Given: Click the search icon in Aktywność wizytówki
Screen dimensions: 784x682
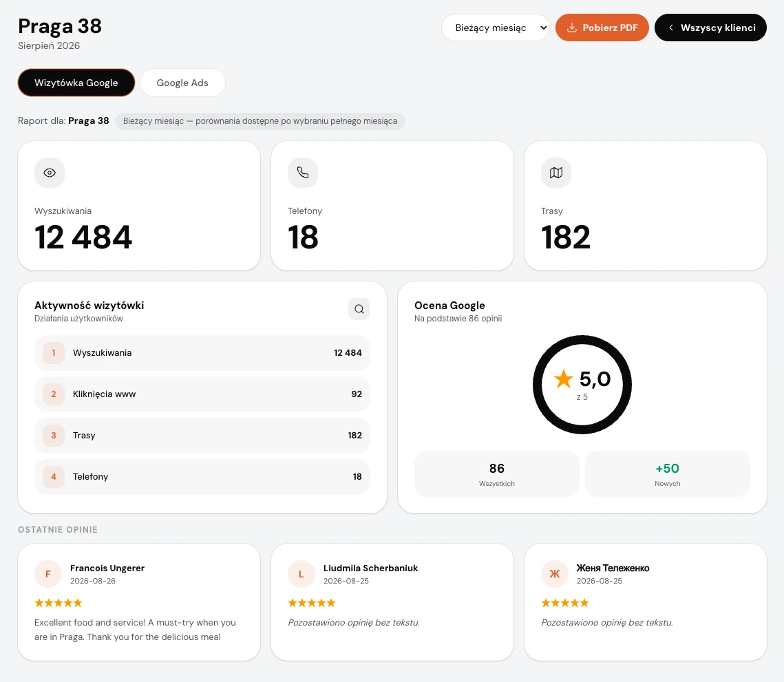Looking at the screenshot, I should (359, 309).
